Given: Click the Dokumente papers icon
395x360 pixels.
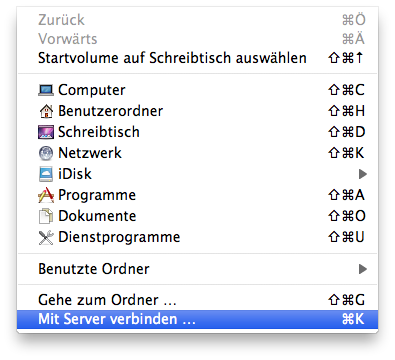Looking at the screenshot, I should [46, 216].
